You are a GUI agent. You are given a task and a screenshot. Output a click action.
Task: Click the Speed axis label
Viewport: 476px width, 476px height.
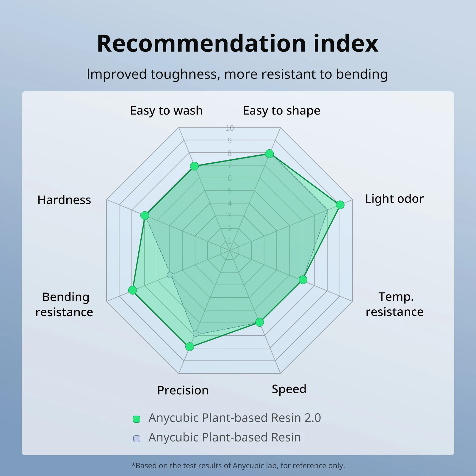point(289,389)
